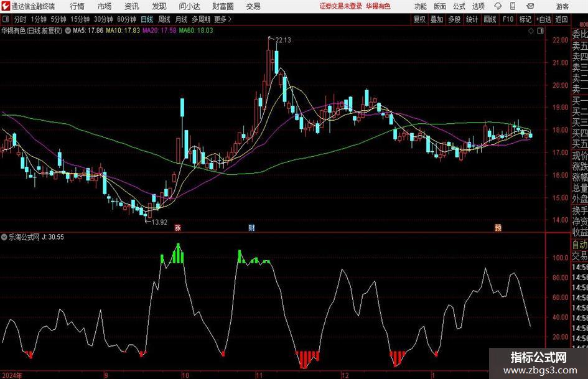Viewport: 588px width, 379px height.
Task: Switch to 月线 monthly period
Action: pyautogui.click(x=182, y=19)
